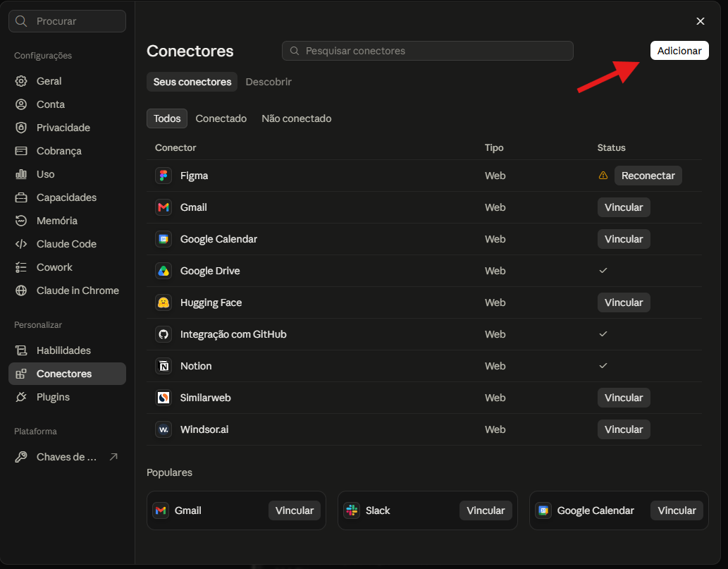The height and width of the screenshot is (569, 728).
Task: Click Vincular for Windsor.ai
Action: tap(624, 429)
